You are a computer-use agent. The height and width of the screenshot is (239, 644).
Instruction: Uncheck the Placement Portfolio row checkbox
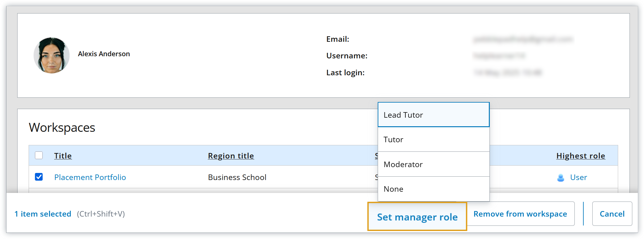pyautogui.click(x=39, y=177)
